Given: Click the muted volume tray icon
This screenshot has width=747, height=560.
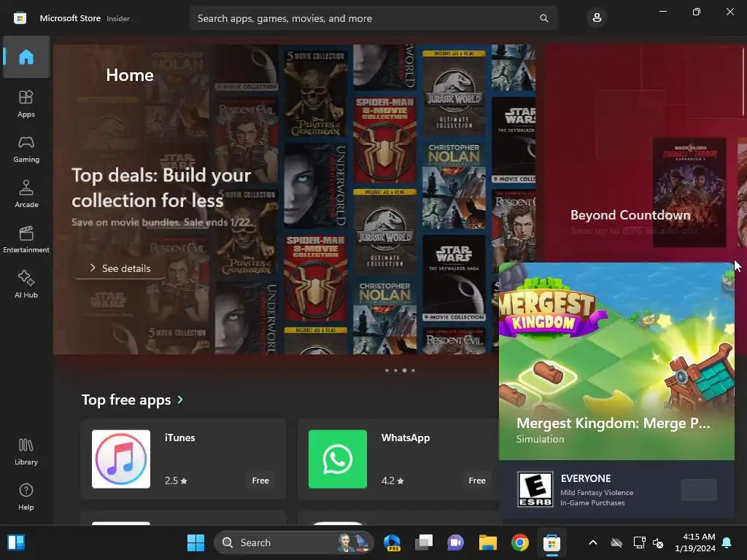Looking at the screenshot, I should point(659,542).
